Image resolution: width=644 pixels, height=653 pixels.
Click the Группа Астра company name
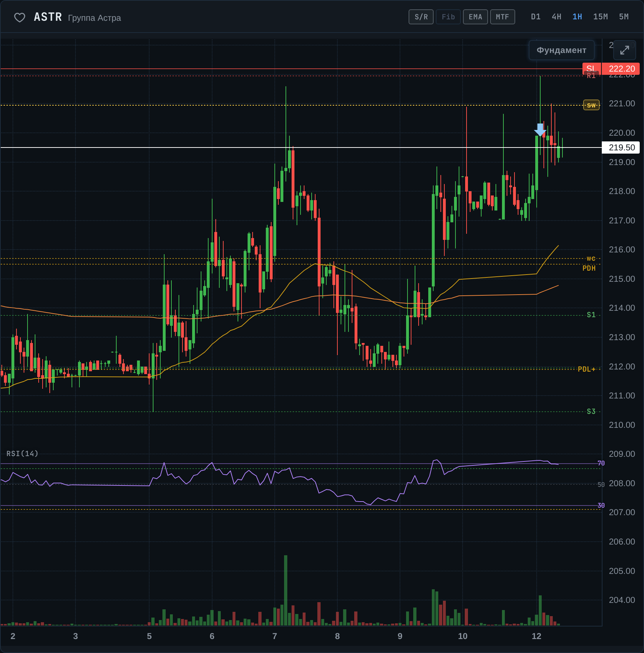pyautogui.click(x=94, y=18)
